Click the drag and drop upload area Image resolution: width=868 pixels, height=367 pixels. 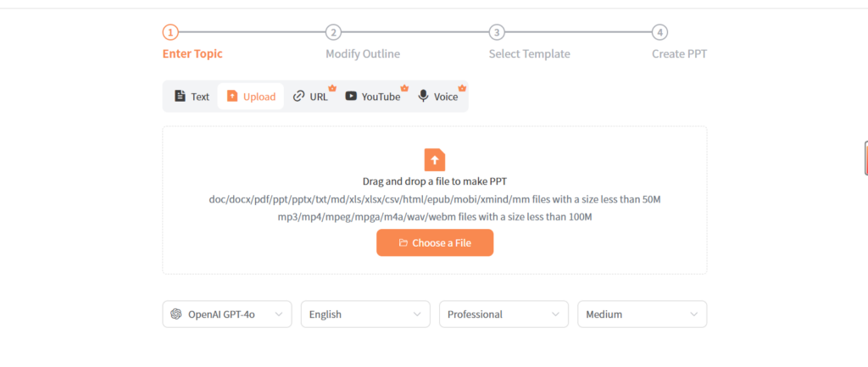[x=434, y=199]
